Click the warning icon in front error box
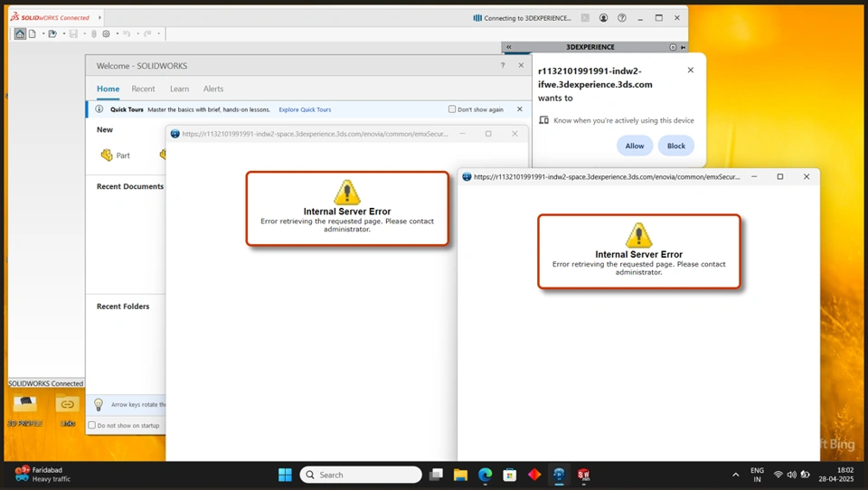The image size is (868, 490). tap(638, 235)
